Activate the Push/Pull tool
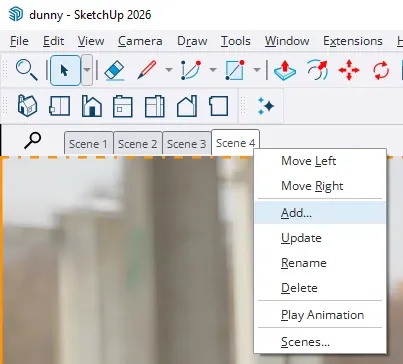Image resolution: width=403 pixels, height=364 pixels. (x=285, y=70)
